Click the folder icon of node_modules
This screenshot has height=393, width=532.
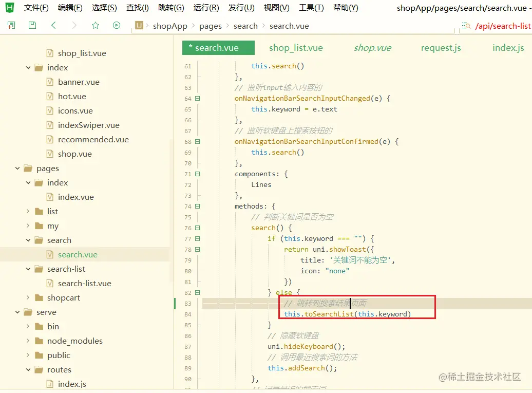click(x=39, y=341)
